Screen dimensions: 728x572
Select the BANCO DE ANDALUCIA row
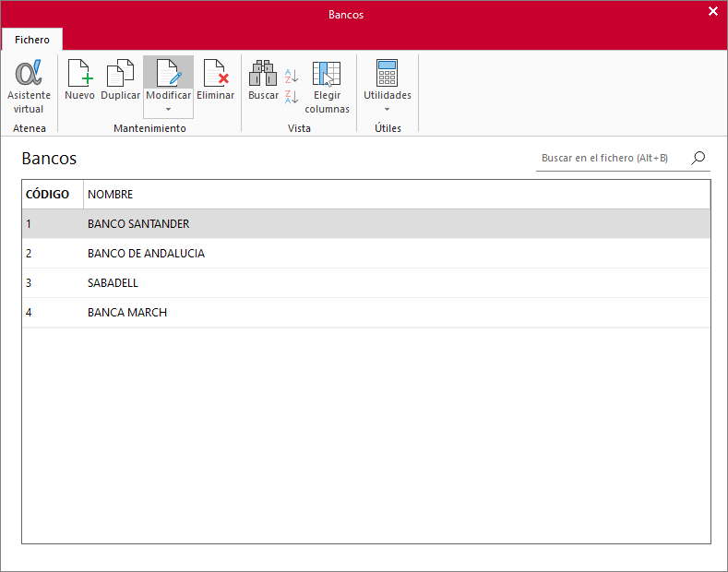pyautogui.click(x=366, y=254)
